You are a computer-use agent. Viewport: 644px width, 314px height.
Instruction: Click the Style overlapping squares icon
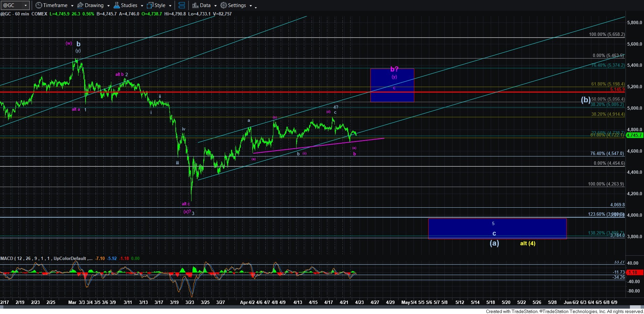tap(150, 5)
